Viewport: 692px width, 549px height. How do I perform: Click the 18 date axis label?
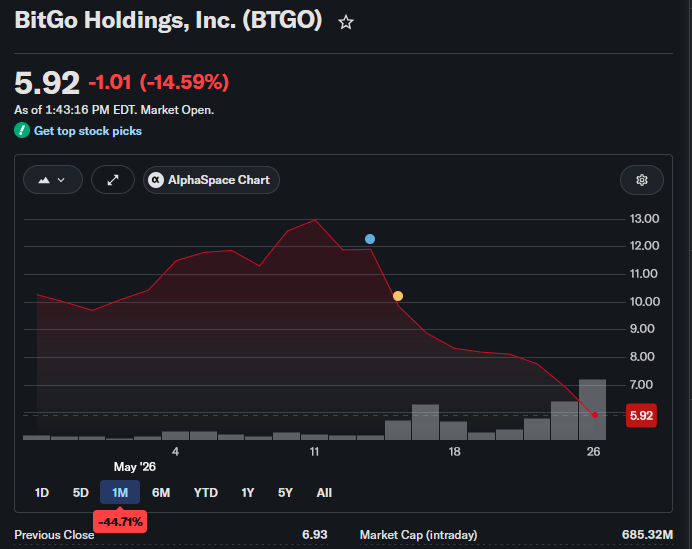point(454,452)
